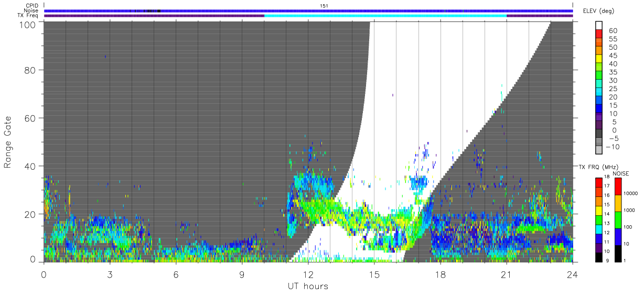The height and width of the screenshot is (297, 644).
Task: Click the 80 tick on Range Gate axis
Action: pyautogui.click(x=30, y=70)
